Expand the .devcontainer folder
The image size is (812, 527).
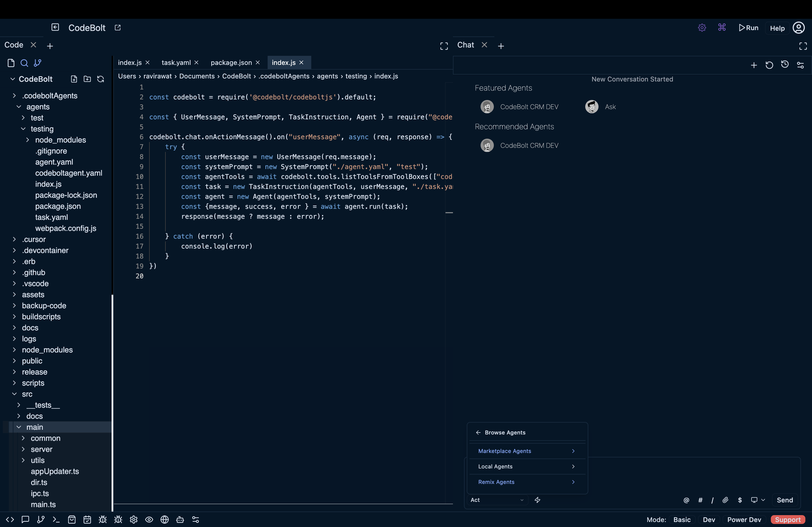coord(14,250)
